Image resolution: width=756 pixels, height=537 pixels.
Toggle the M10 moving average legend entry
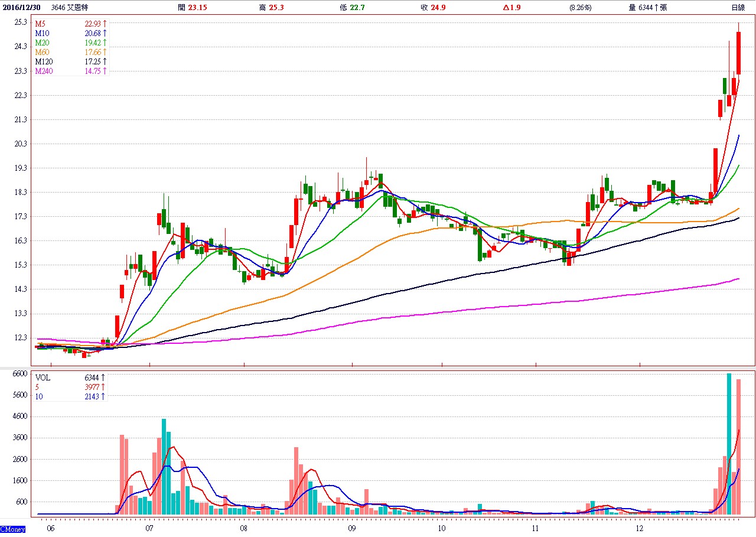pyautogui.click(x=41, y=33)
